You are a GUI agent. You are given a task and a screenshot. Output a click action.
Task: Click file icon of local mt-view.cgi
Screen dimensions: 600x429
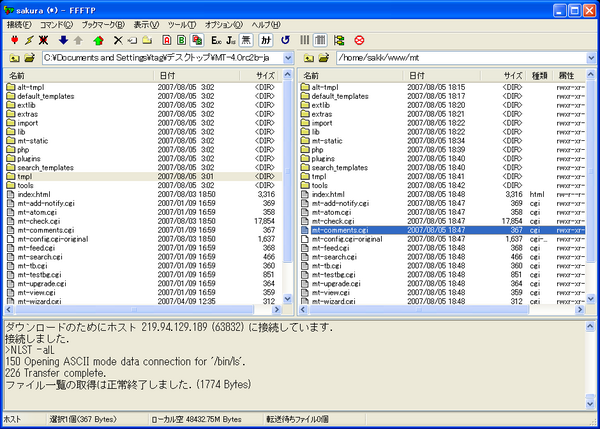coord(11,292)
